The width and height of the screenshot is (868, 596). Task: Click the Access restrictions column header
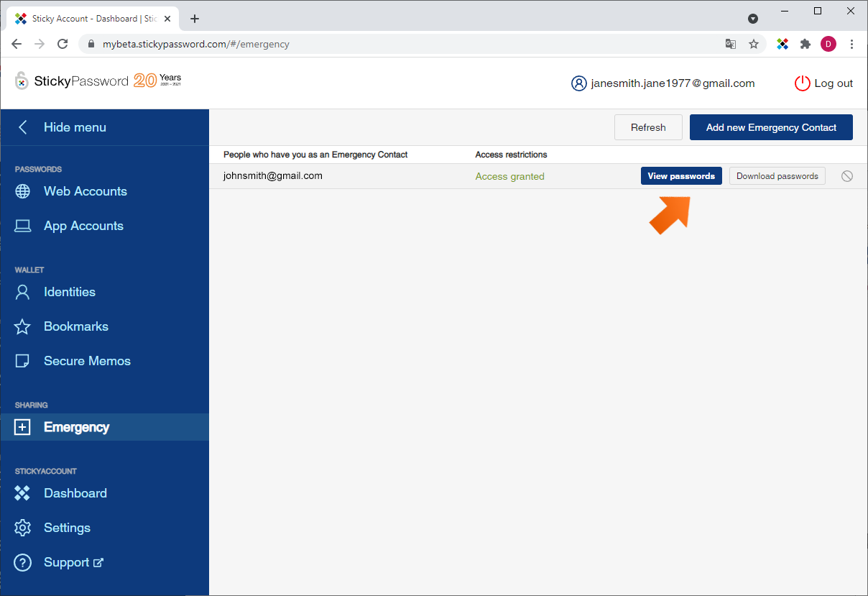pos(512,155)
